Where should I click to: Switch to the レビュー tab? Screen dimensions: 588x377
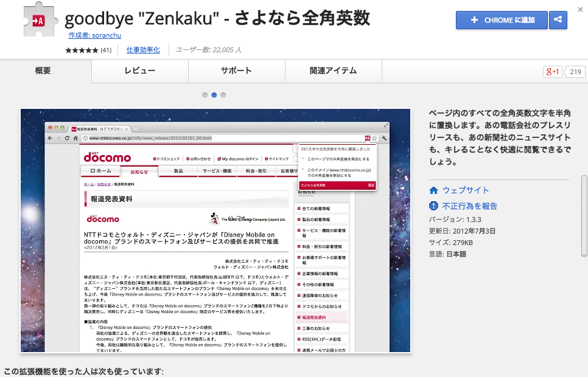tap(140, 71)
